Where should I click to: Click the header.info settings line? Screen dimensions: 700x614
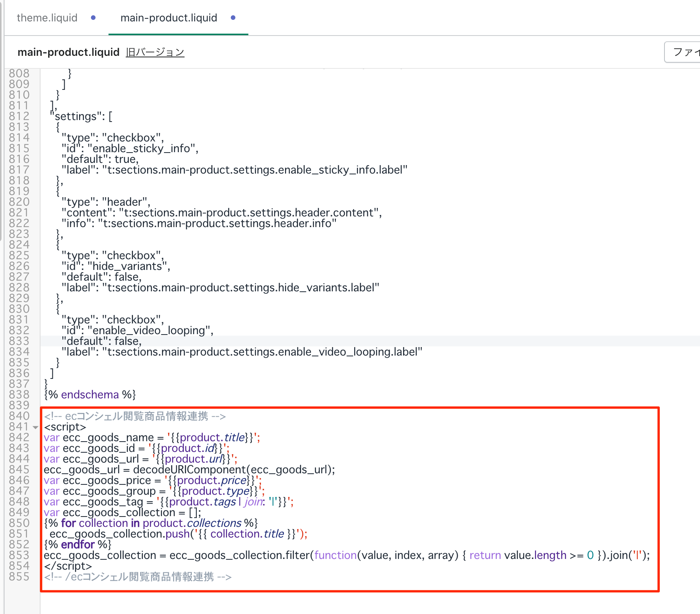pos(199,223)
